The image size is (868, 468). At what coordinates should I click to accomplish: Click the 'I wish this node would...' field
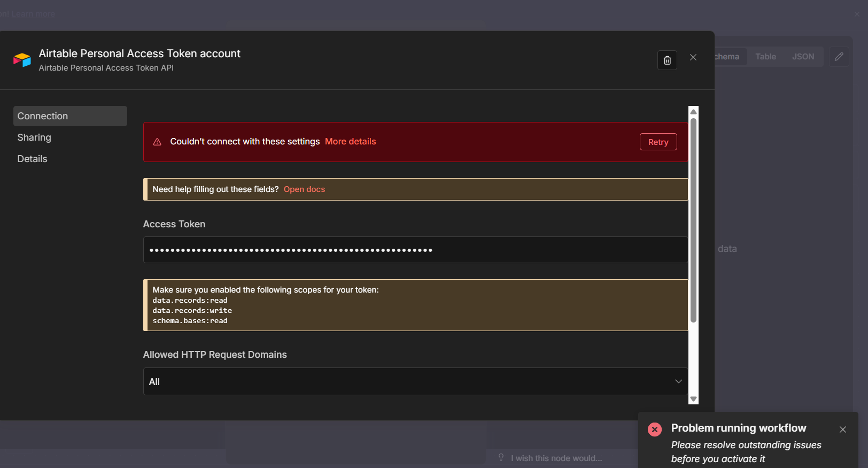coord(556,458)
